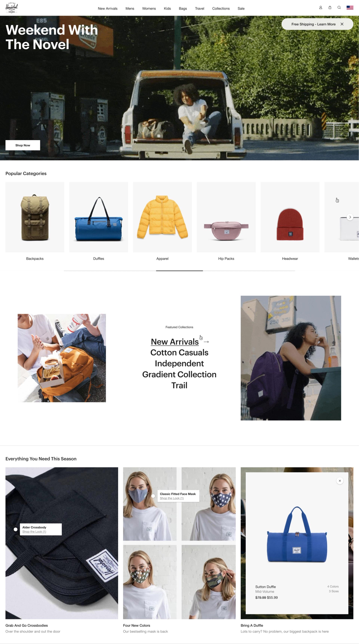Open the shopping bag icon
This screenshot has width=359, height=644.
pyautogui.click(x=330, y=8)
